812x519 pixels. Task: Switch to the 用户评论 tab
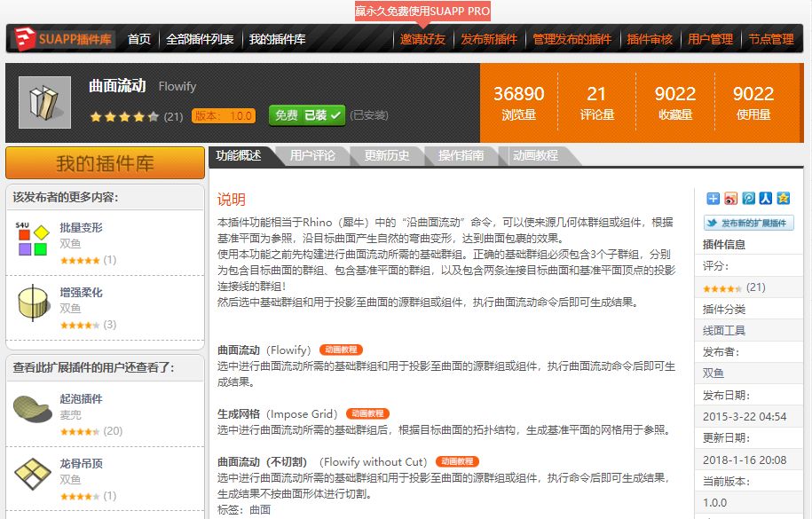coord(312,156)
